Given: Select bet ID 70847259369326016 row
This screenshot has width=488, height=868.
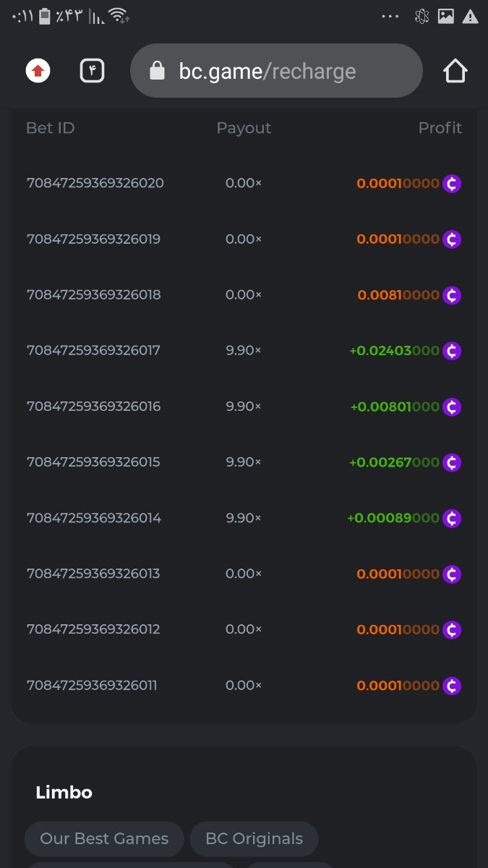Looking at the screenshot, I should tap(93, 407).
